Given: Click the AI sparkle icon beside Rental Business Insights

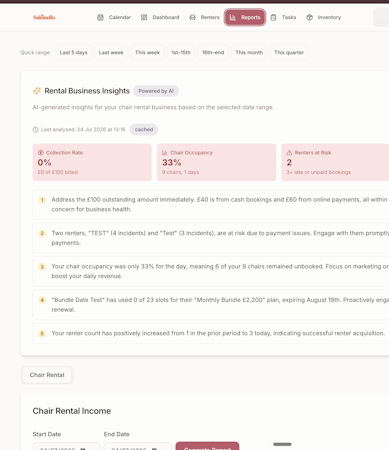Looking at the screenshot, I should [x=37, y=91].
